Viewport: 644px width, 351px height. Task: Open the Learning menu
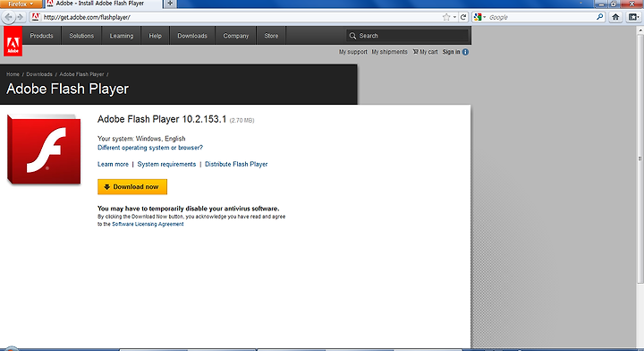click(x=121, y=36)
